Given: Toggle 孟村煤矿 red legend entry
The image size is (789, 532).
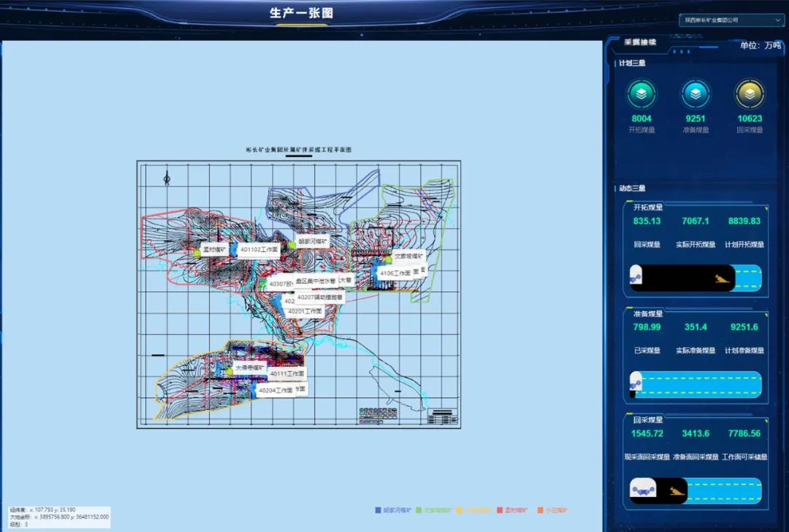Looking at the screenshot, I should click(x=516, y=510).
